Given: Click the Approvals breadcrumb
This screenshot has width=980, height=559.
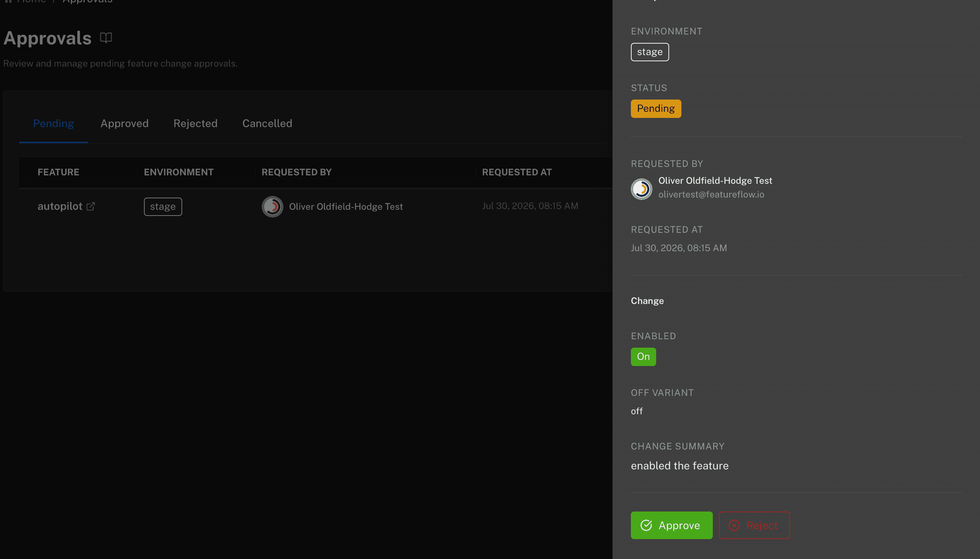Looking at the screenshot, I should [x=88, y=2].
